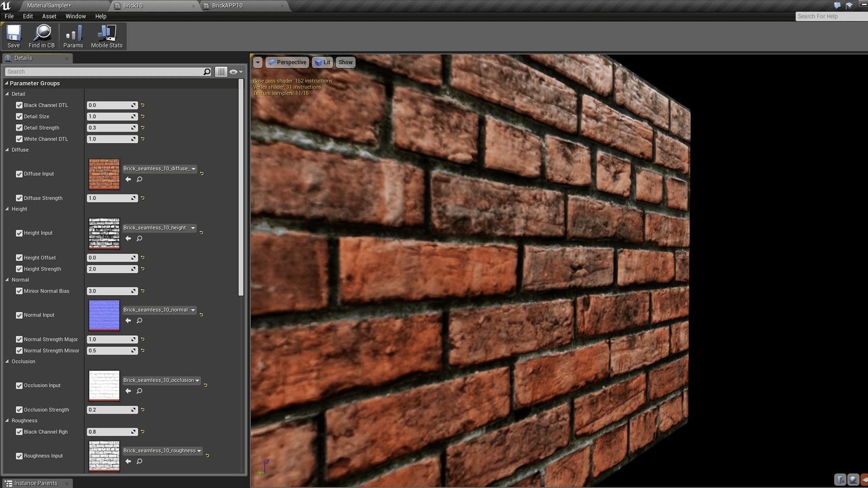Viewport: 868px width, 488px height.
Task: Open the Window menu
Action: pos(75,16)
